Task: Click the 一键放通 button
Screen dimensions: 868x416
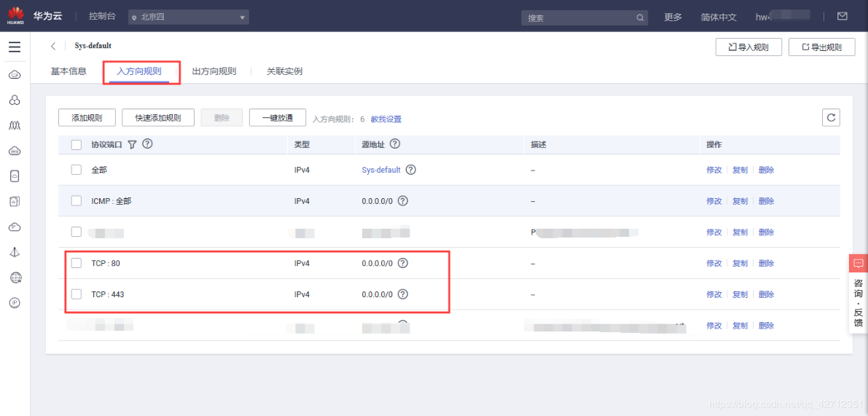Action: pyautogui.click(x=277, y=118)
